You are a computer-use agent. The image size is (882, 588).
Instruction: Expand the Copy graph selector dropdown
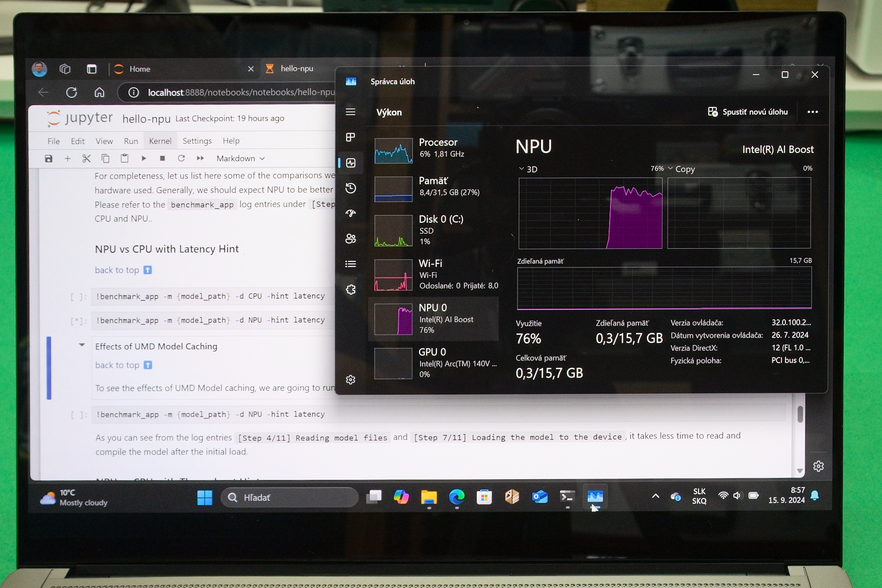[x=681, y=169]
